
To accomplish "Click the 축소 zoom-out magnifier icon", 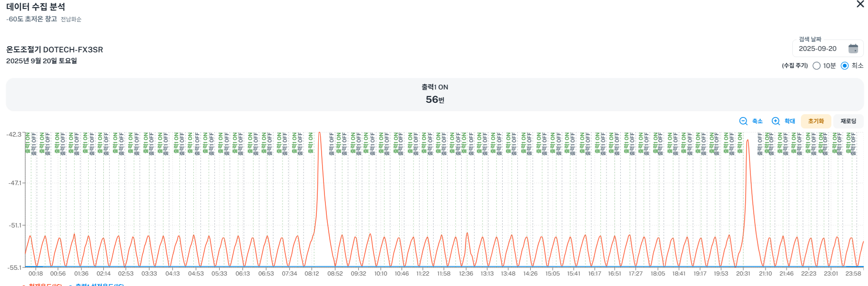I will click(x=743, y=121).
